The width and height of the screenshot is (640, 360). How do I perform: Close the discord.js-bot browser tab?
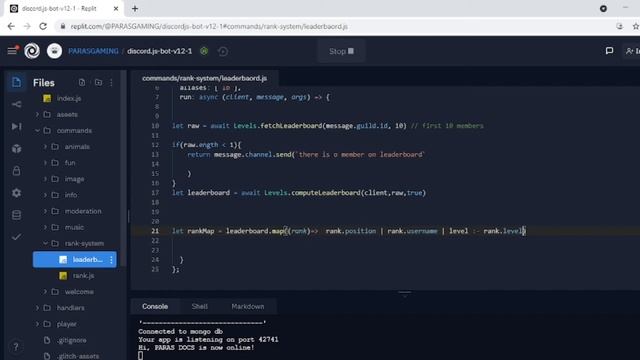[x=116, y=8]
